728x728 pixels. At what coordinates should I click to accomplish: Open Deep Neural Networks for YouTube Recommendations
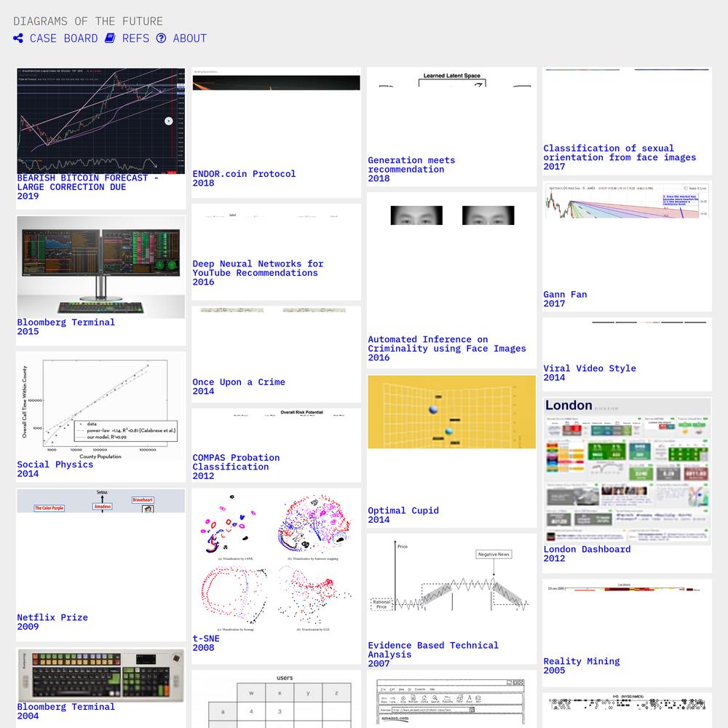(258, 269)
